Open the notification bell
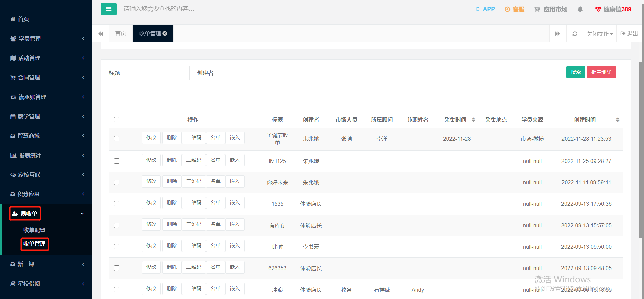This screenshot has width=644, height=299. (580, 9)
